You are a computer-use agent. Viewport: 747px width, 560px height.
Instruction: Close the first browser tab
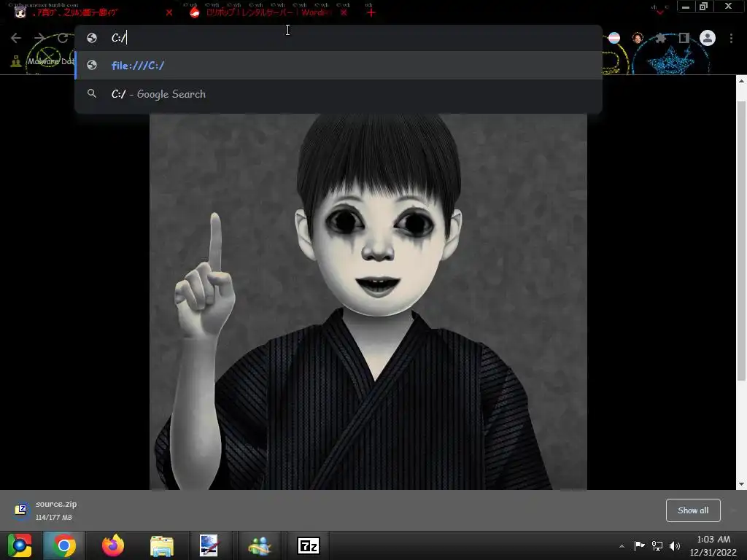click(x=169, y=13)
